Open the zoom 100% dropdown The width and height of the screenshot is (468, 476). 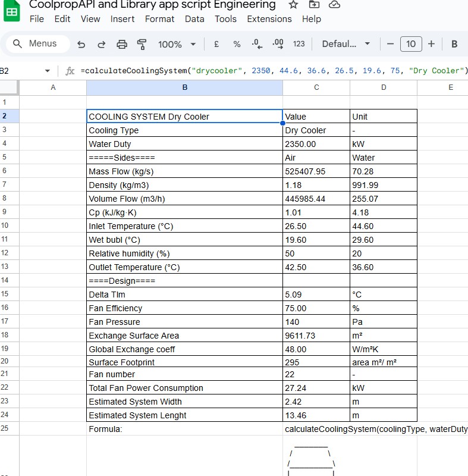tap(177, 44)
